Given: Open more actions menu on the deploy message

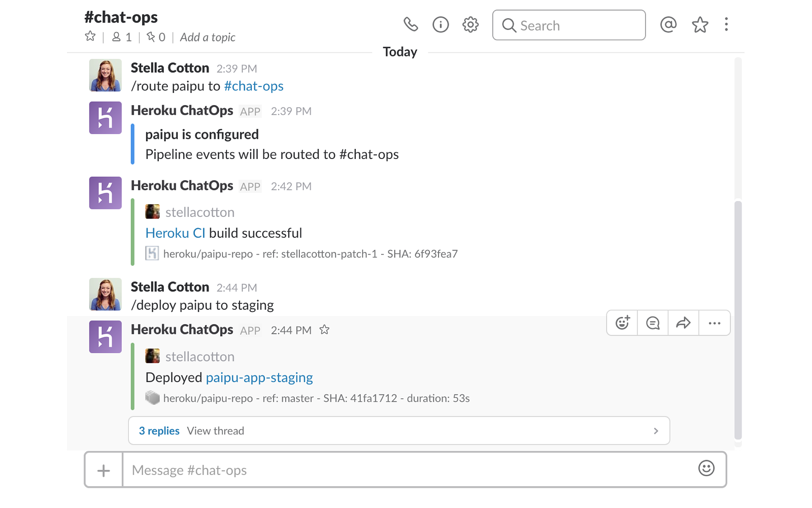Looking at the screenshot, I should tap(715, 323).
